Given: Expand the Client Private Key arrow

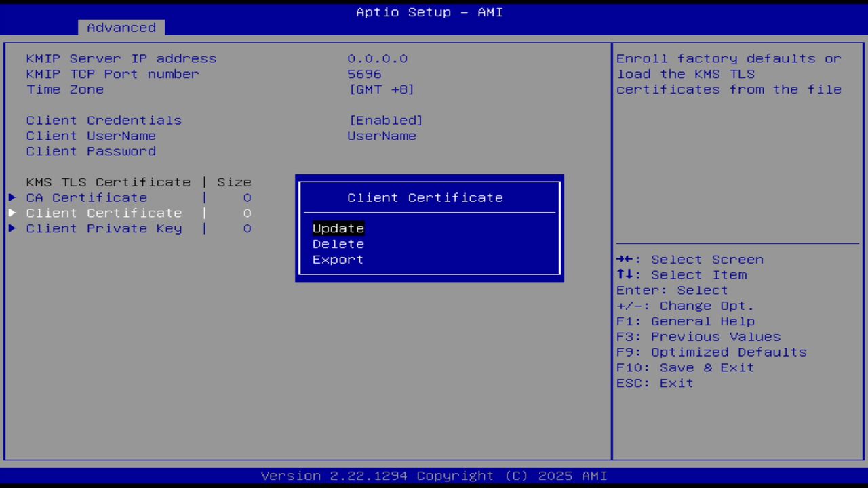Looking at the screenshot, I should coord(12,228).
